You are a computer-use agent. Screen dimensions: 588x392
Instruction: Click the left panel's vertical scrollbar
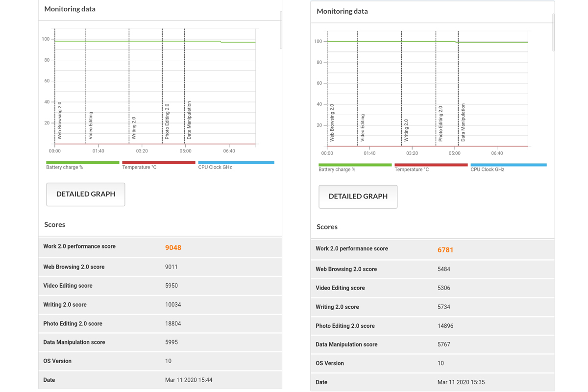[281, 30]
